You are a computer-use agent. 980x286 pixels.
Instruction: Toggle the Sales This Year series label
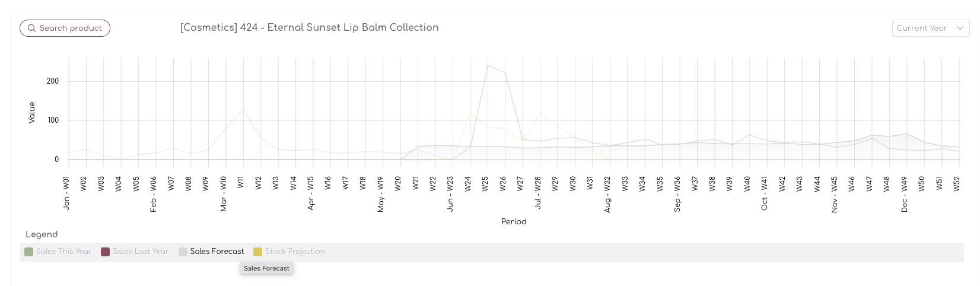(63, 252)
